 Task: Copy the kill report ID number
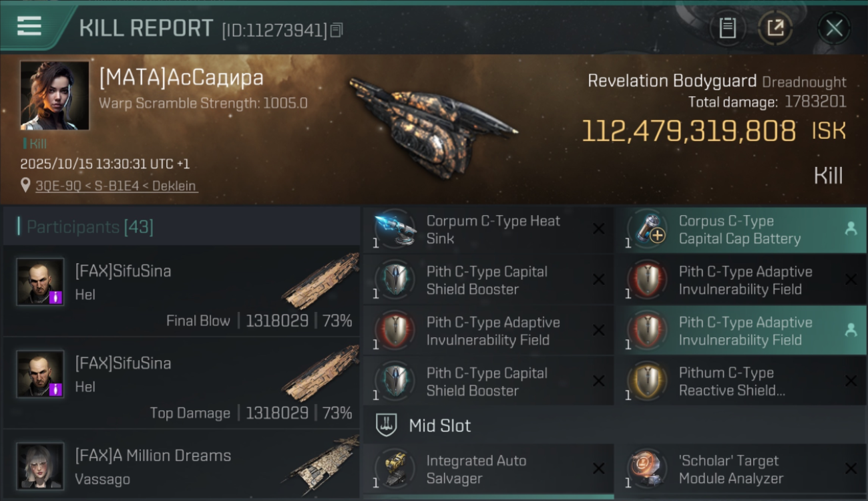coord(337,30)
